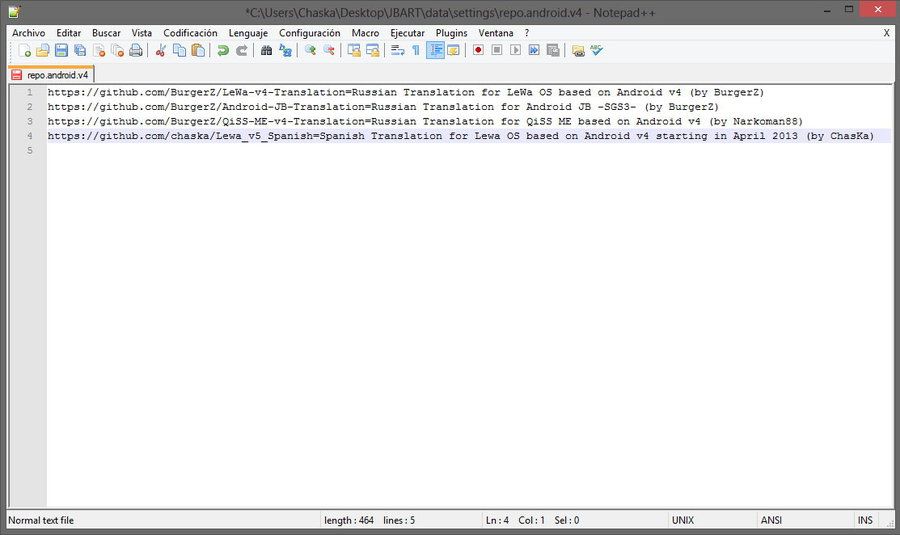The image size is (900, 535).
Task: Print the document with the printer icon
Action: (136, 51)
